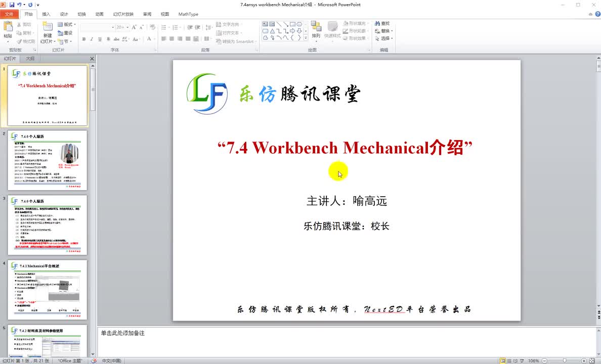This screenshot has height=364, width=601.
Task: Click the decrease indent icon
Action: 189,27
